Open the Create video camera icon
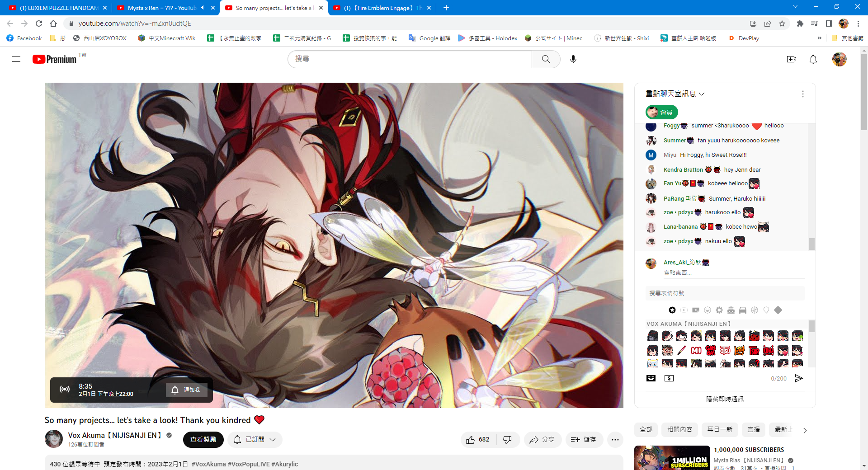Image resolution: width=868 pixels, height=470 pixels. point(791,59)
